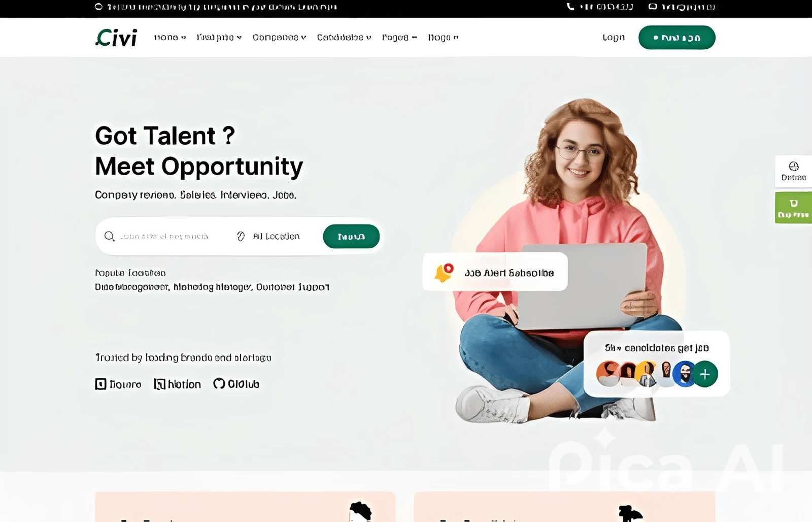Click the green button in top navigation

coord(677,38)
